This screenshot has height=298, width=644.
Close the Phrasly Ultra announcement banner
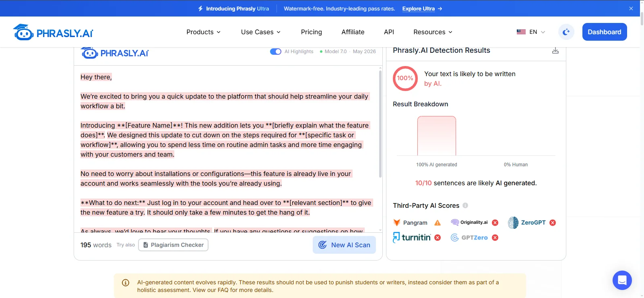coord(631,8)
